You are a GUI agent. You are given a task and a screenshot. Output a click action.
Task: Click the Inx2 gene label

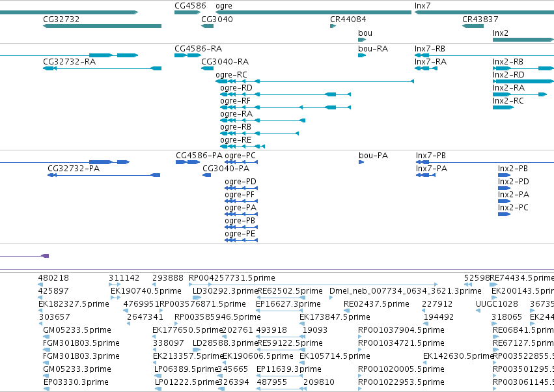tap(501, 33)
